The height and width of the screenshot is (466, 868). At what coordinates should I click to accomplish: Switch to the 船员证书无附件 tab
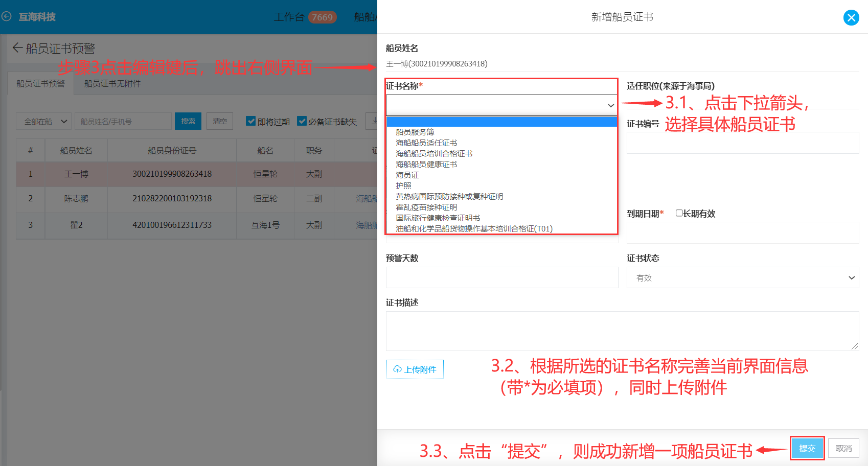(112, 83)
